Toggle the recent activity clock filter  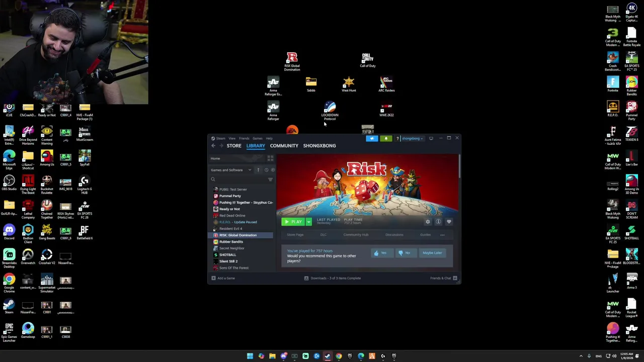click(267, 170)
